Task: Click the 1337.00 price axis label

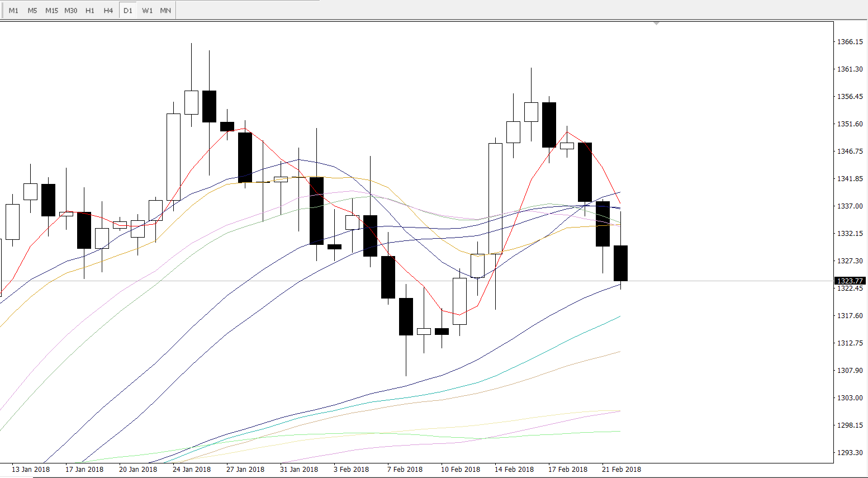Action: (850, 206)
